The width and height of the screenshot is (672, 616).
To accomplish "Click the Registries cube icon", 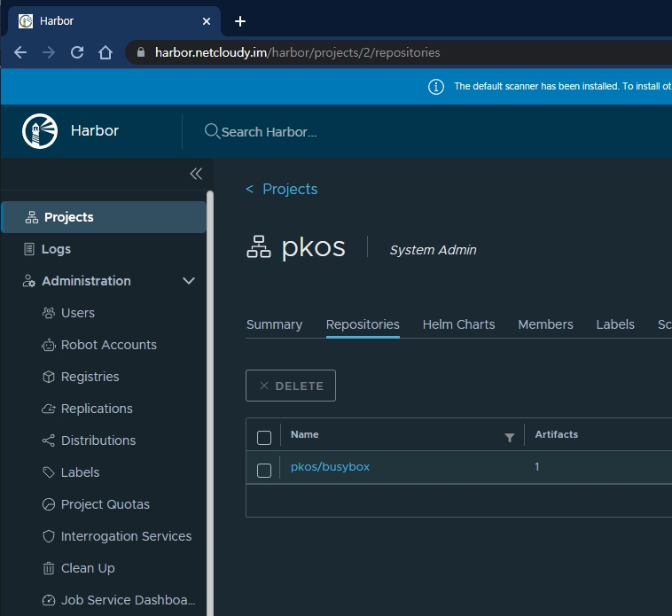I will pos(49,377).
